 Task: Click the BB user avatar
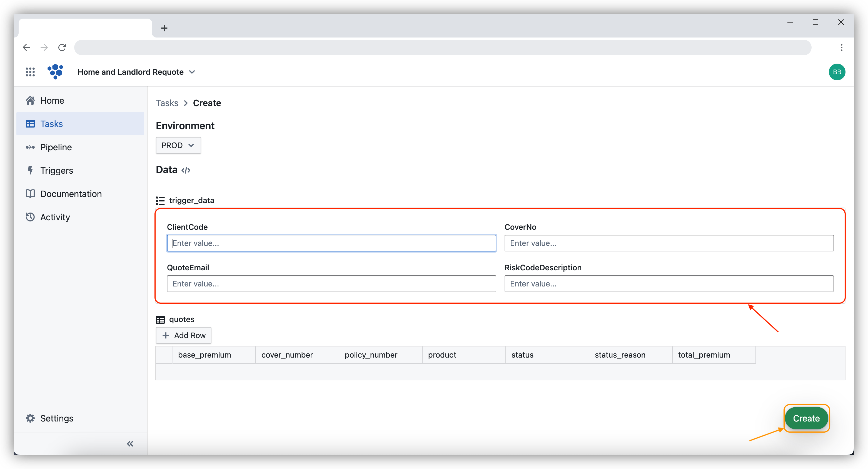pyautogui.click(x=837, y=72)
